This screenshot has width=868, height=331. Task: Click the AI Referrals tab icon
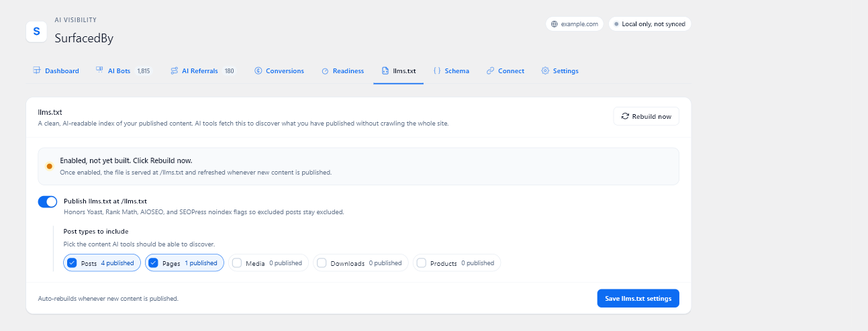click(174, 70)
